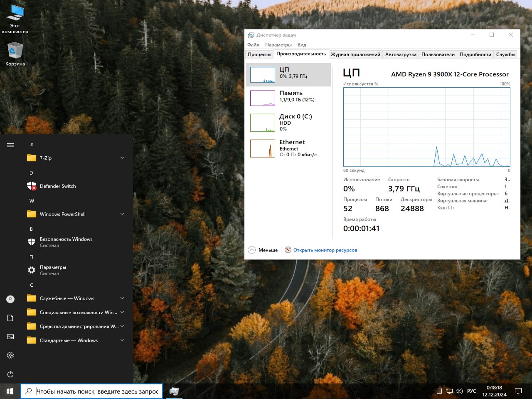The width and height of the screenshot is (532, 399).
Task: Open the Подробности tab
Action: pos(475,54)
